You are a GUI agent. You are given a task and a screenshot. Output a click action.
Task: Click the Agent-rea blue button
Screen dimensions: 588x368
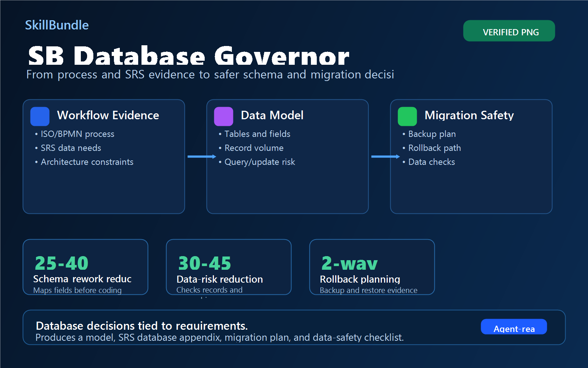(514, 326)
